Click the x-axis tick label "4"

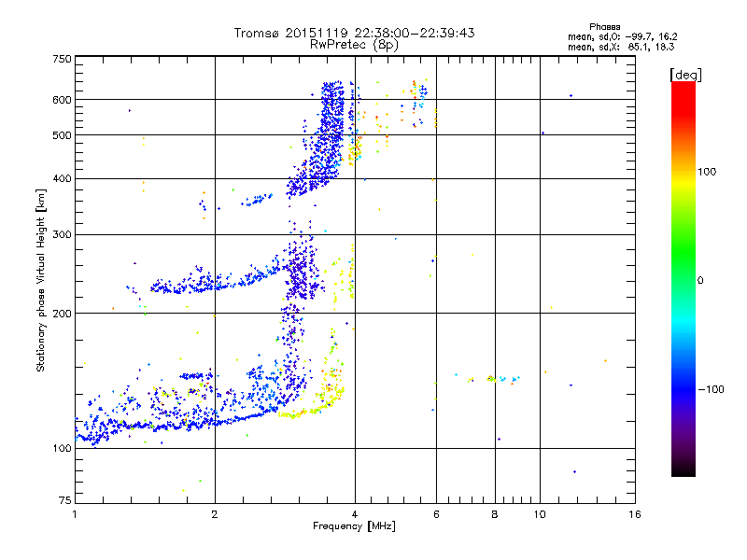click(x=355, y=514)
